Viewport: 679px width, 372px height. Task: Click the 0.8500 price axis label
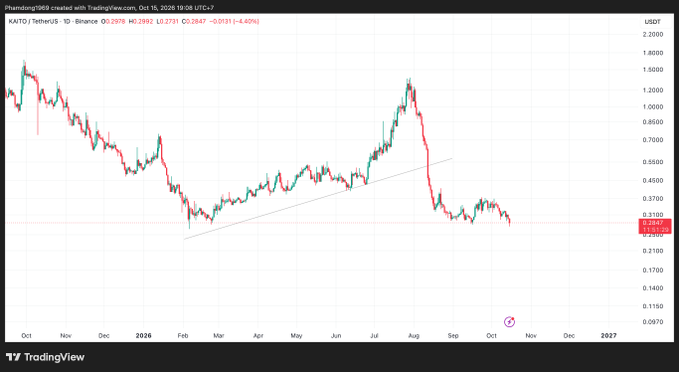click(x=653, y=122)
